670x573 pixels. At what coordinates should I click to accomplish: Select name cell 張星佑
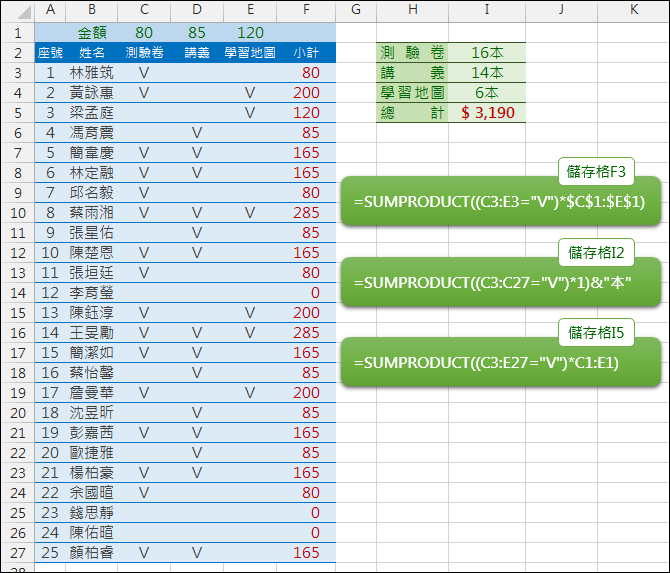(x=92, y=233)
